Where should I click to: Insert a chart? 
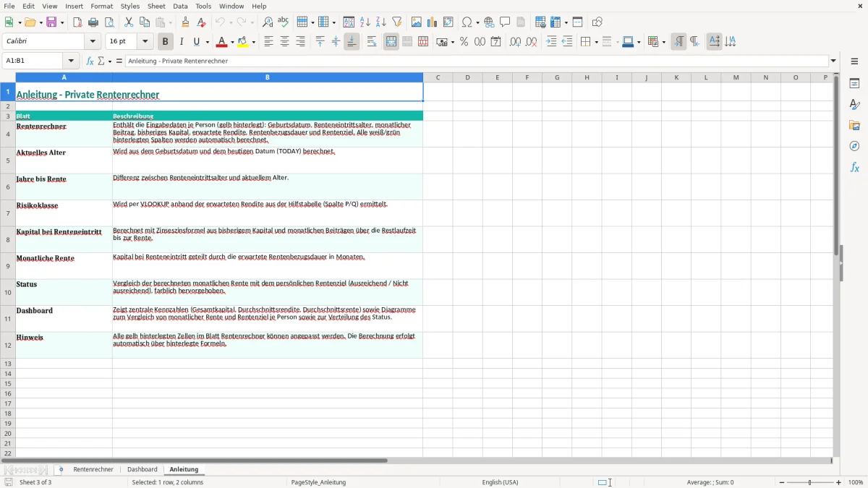click(x=433, y=22)
